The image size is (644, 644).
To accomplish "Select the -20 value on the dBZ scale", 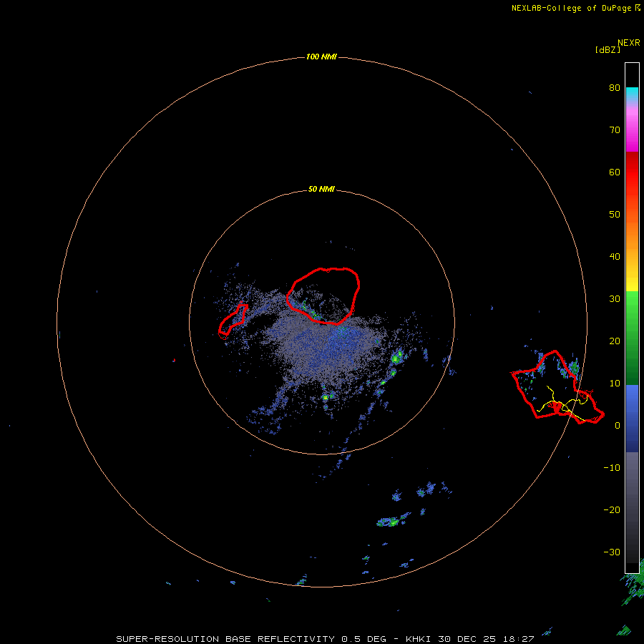I will coord(612,510).
